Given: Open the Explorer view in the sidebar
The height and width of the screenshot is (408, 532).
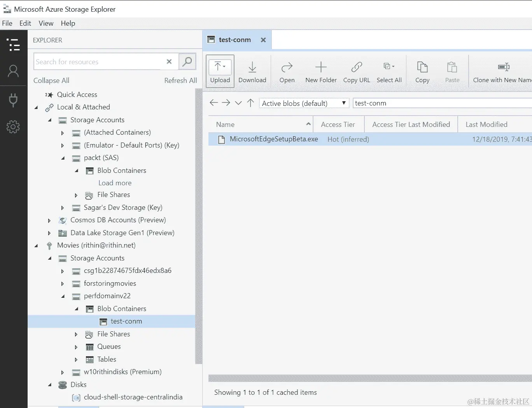Looking at the screenshot, I should point(14,45).
